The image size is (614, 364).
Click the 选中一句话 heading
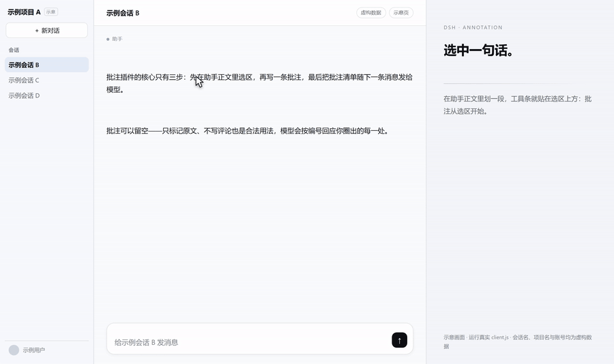(478, 50)
